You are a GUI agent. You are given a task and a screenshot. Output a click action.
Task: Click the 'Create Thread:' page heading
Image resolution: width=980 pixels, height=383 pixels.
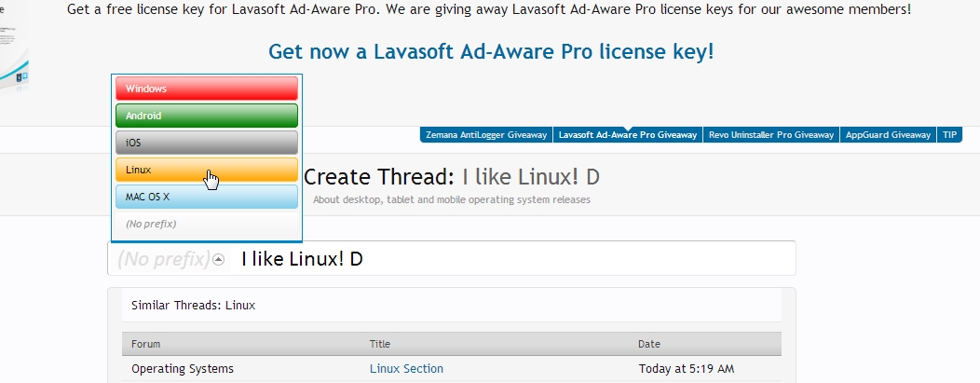(379, 177)
